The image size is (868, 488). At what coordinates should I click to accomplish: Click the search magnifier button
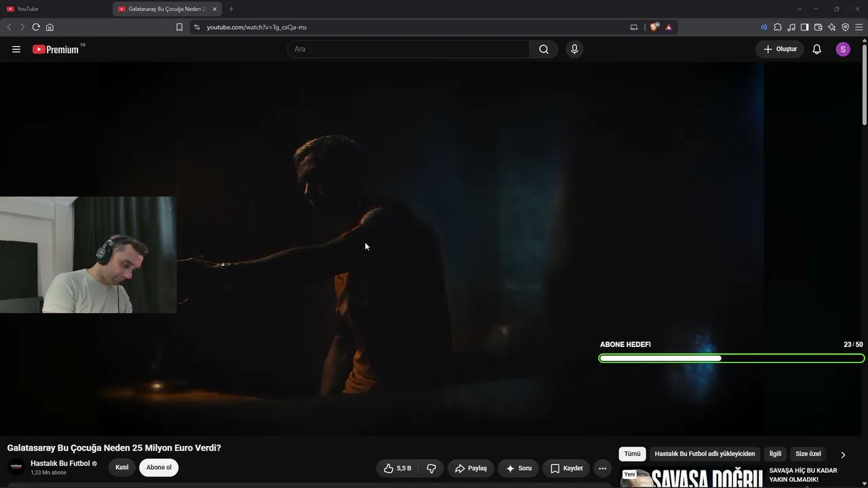pyautogui.click(x=544, y=49)
